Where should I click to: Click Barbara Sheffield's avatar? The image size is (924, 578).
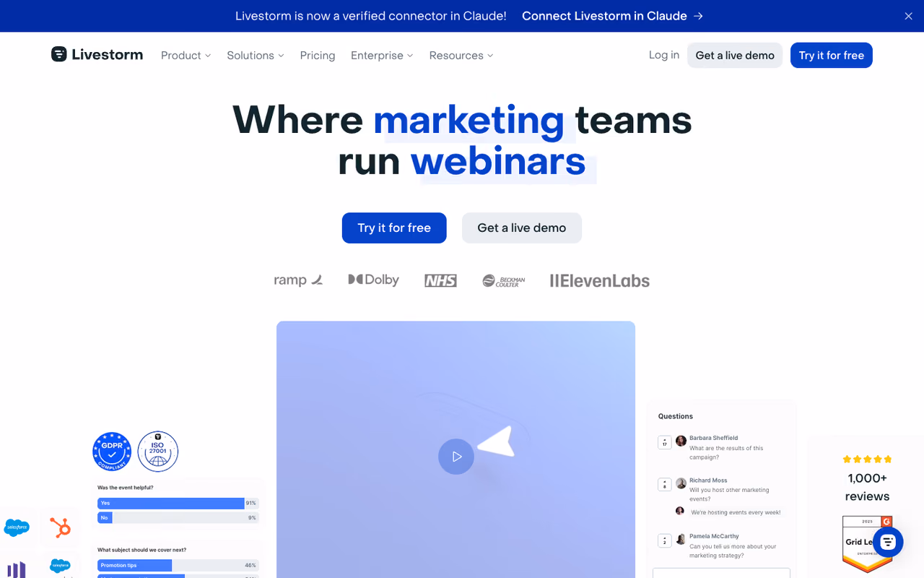(x=681, y=441)
